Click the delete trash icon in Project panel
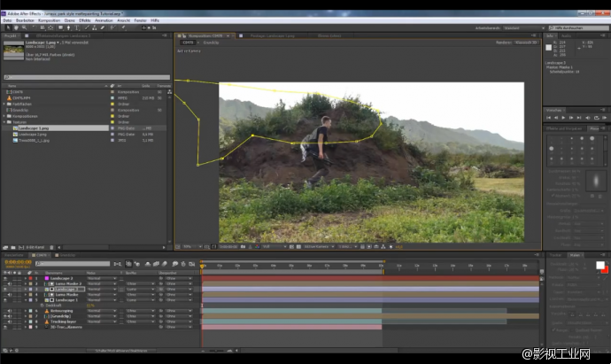 click(x=51, y=247)
